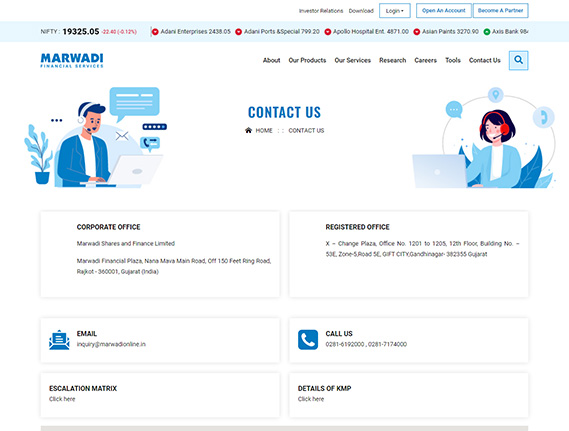Click the Asian Paints 3270.90 ticker
This screenshot has height=431, width=569.
coord(450,32)
